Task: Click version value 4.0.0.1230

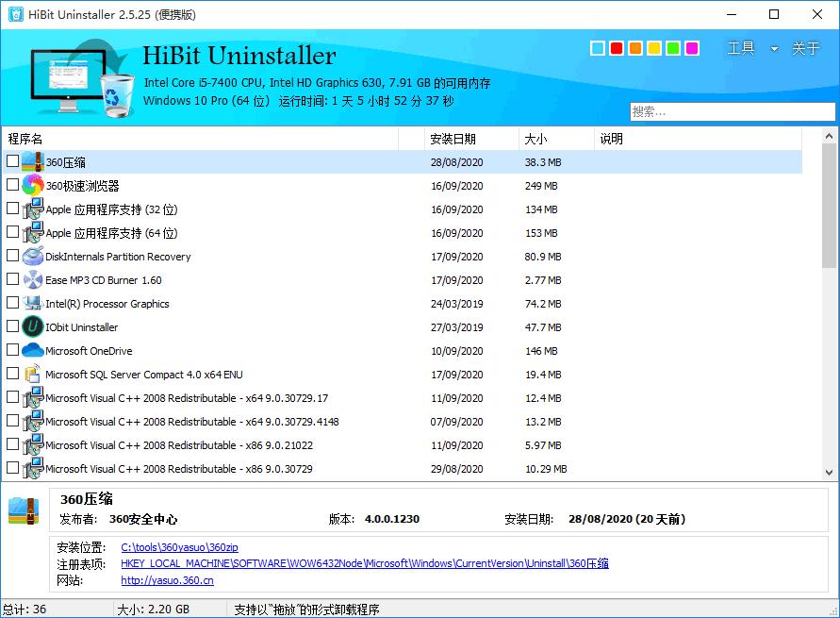Action: tap(392, 519)
